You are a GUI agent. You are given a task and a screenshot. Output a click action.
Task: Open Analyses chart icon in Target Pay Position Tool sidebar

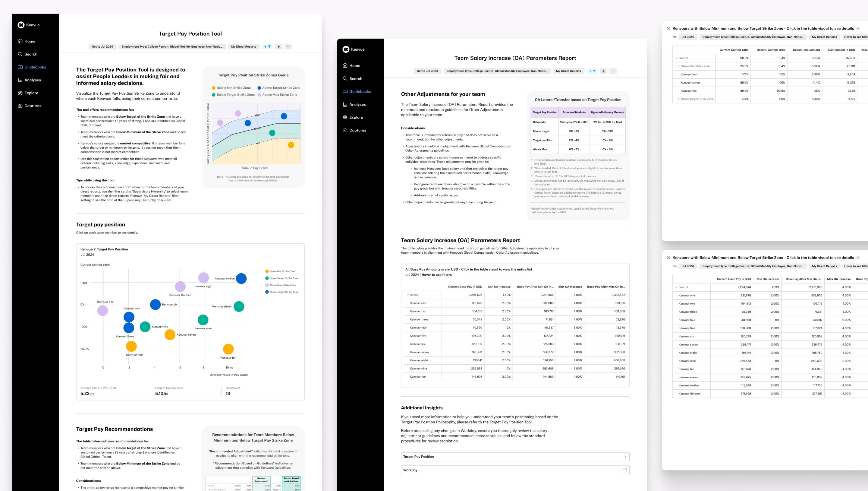(20, 80)
